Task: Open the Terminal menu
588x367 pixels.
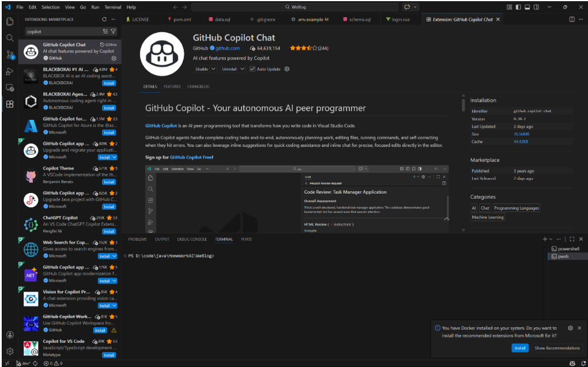Action: click(112, 7)
